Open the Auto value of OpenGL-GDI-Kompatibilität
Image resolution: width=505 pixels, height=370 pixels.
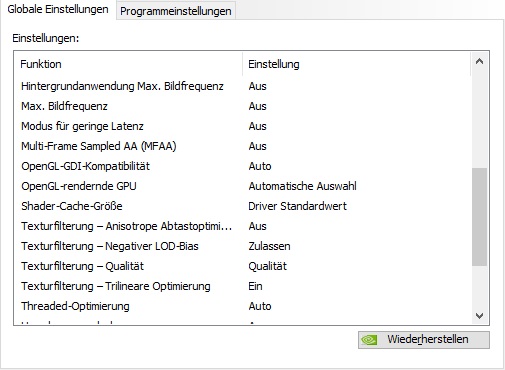[x=260, y=166]
